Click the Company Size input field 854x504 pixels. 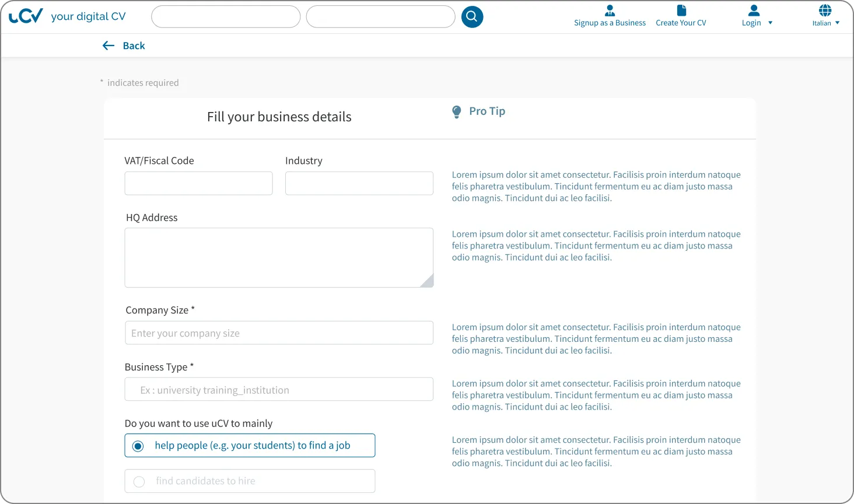[x=279, y=333]
